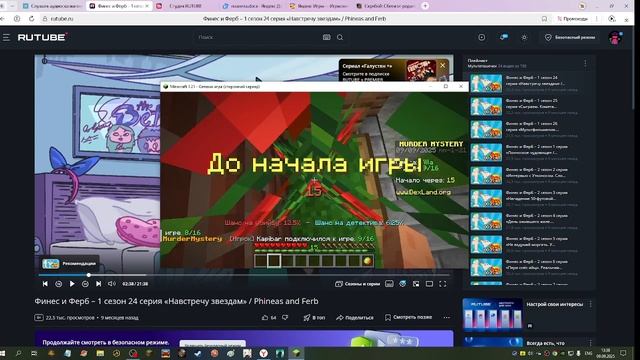The height and width of the screenshot is (360, 640).
Task: Open a new browser tab
Action: pyautogui.click(x=425, y=6)
